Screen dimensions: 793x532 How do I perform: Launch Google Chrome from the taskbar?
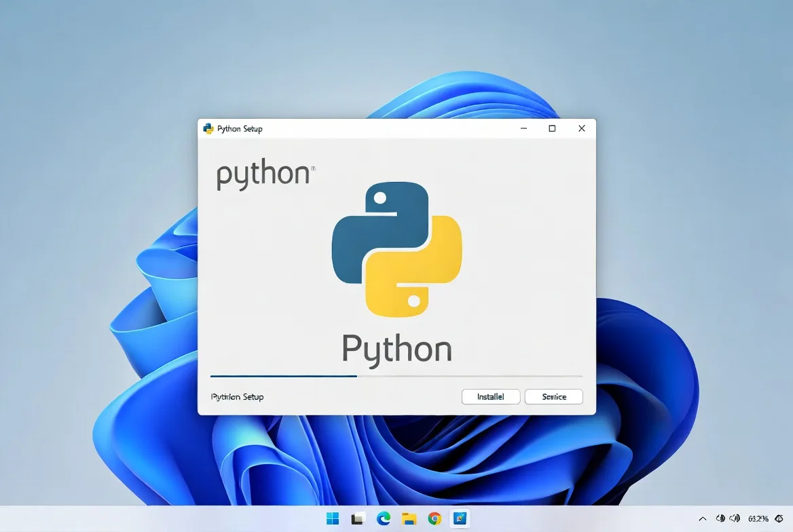pos(435,518)
